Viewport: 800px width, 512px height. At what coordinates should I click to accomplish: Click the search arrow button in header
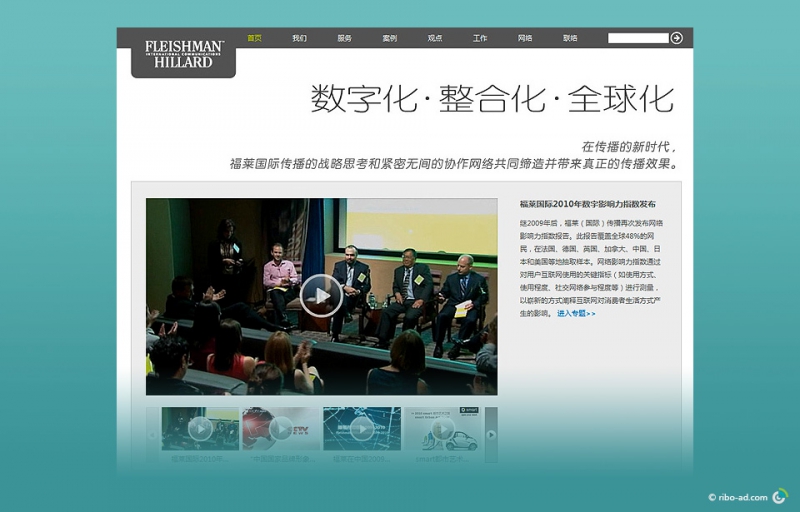[x=677, y=38]
